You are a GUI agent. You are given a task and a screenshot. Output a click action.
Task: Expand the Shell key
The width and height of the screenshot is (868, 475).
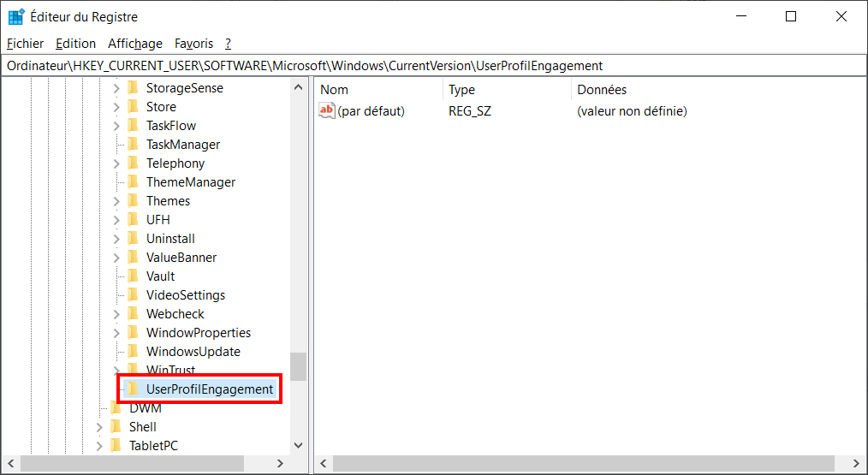[x=99, y=427]
